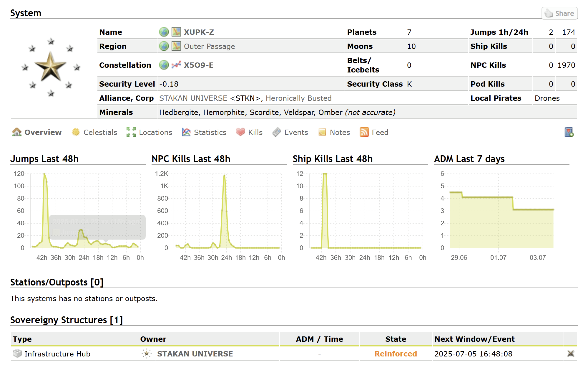
Task: Click the large star system image
Action: pyautogui.click(x=51, y=67)
